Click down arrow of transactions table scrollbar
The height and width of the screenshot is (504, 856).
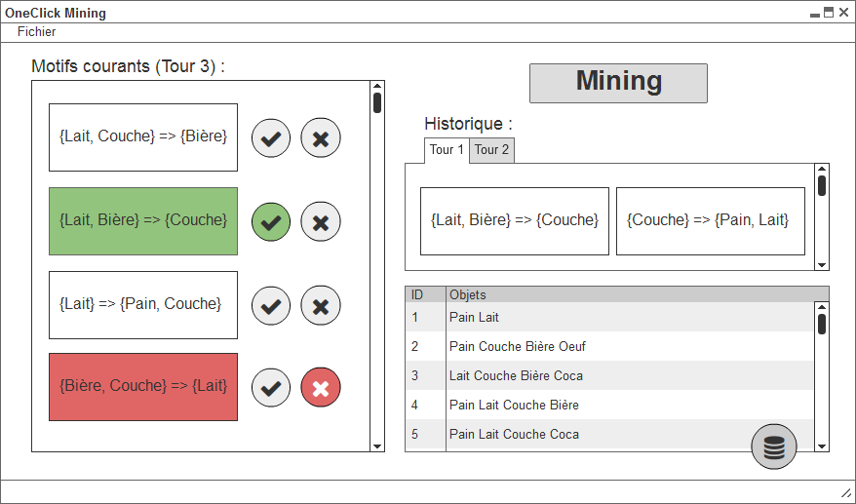coord(822,446)
